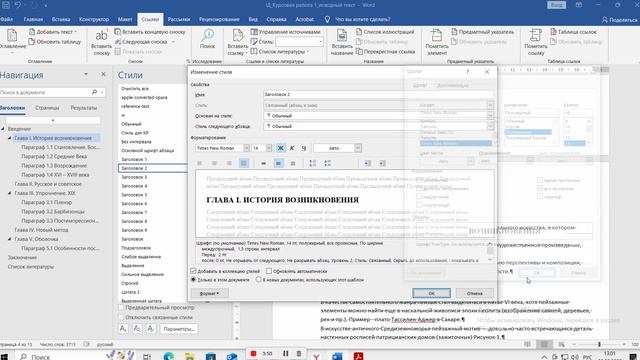Collapse Глава V. Оболочка node
The image size is (640, 360).
click(9, 239)
